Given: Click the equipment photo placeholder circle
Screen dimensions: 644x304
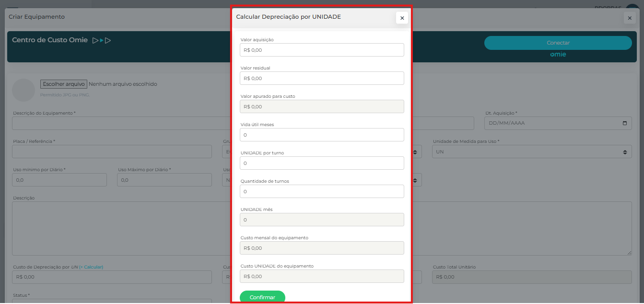Looking at the screenshot, I should 23,90.
